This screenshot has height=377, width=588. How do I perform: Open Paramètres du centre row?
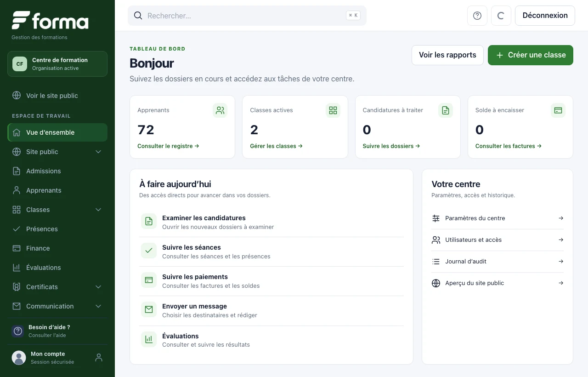pyautogui.click(x=498, y=218)
